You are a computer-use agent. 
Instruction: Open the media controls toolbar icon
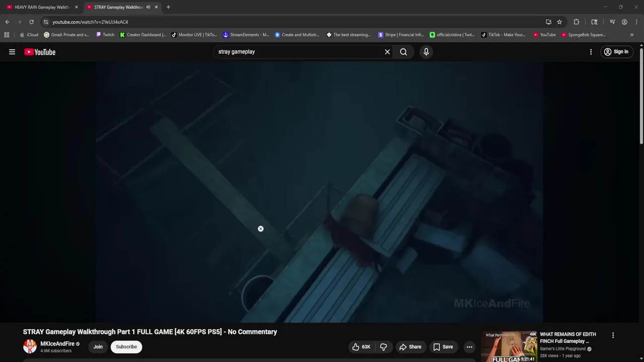(612, 22)
